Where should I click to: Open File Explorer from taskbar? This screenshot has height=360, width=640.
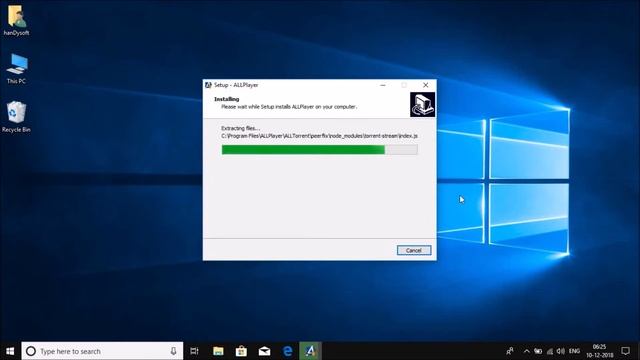(x=218, y=351)
